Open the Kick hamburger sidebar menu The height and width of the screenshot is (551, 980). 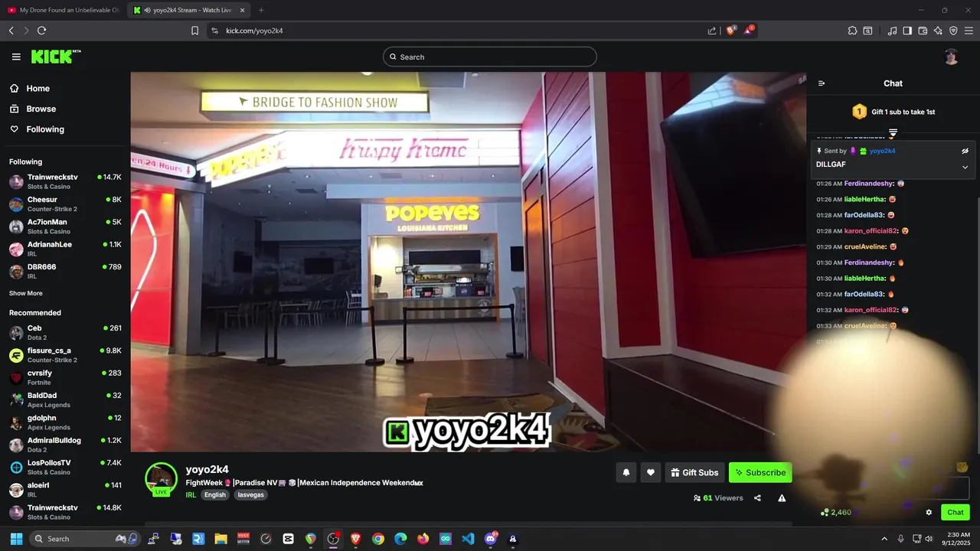click(x=16, y=57)
